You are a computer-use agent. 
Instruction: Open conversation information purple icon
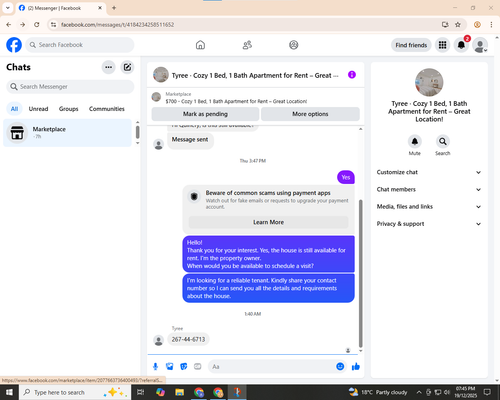click(352, 75)
